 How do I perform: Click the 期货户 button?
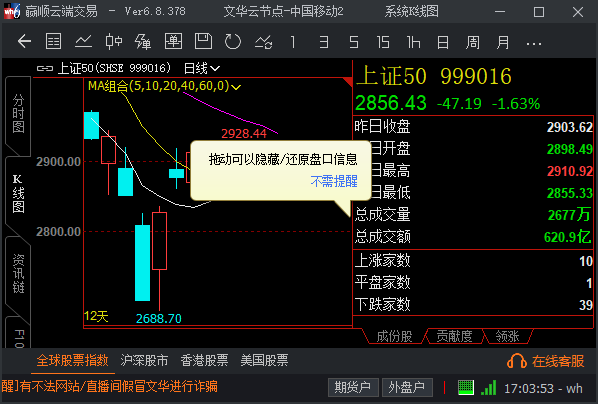pyautogui.click(x=353, y=388)
